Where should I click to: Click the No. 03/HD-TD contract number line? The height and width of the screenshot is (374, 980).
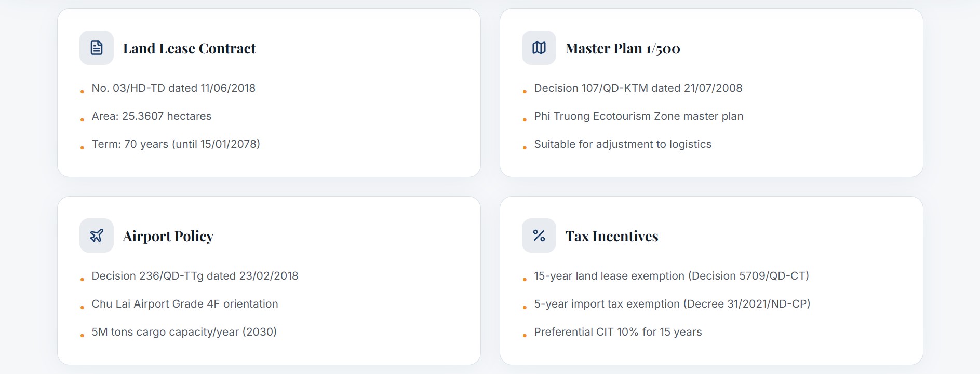point(173,88)
